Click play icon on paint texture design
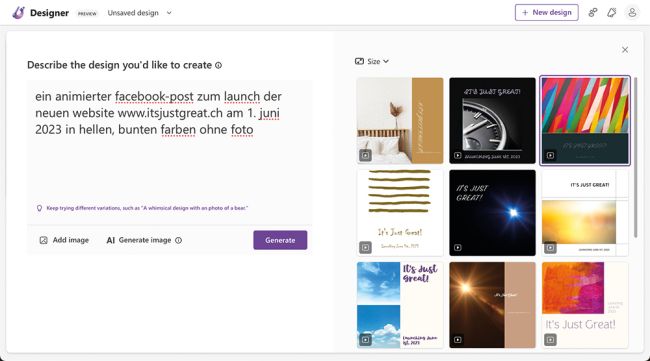 click(550, 339)
